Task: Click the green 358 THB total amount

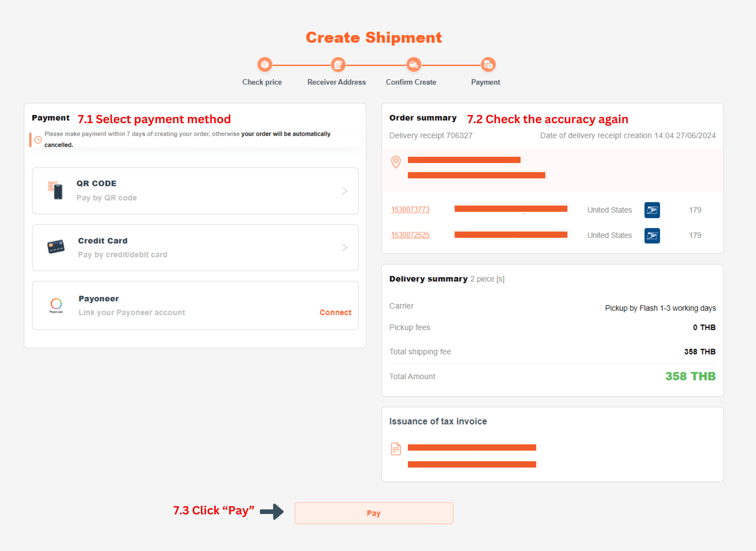Action: tap(690, 376)
